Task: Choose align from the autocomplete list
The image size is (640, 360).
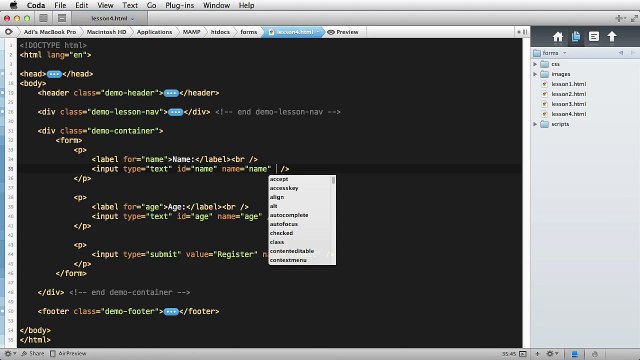Action: 300,197
